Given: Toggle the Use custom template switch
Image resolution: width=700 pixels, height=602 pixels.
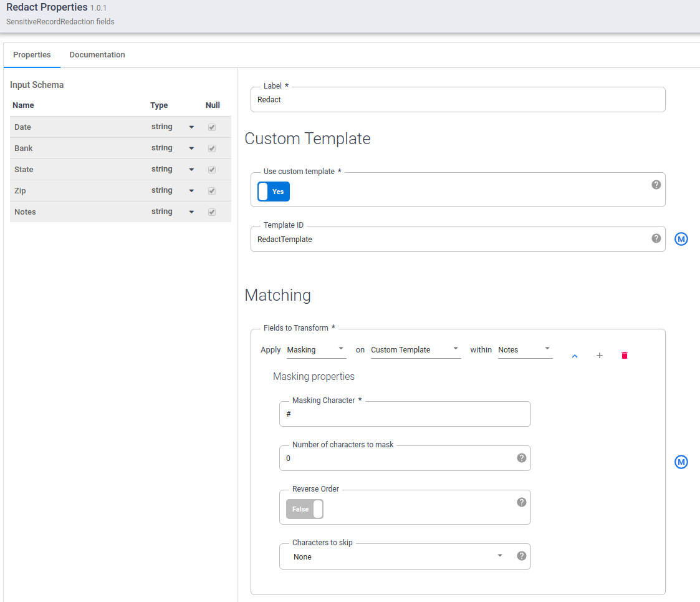Looking at the screenshot, I should click(x=274, y=192).
